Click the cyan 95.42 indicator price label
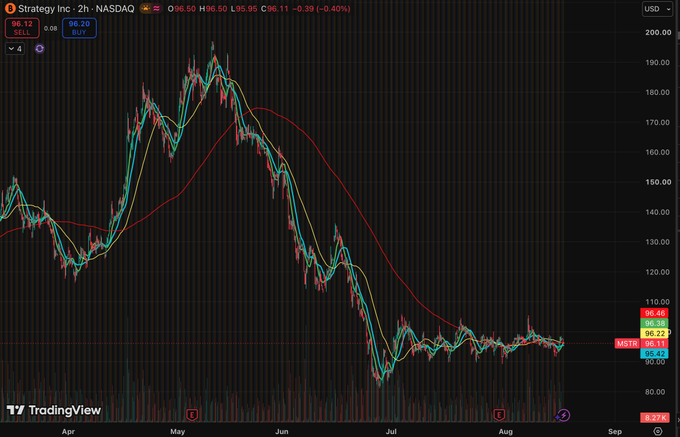The height and width of the screenshot is (437, 680). [654, 354]
